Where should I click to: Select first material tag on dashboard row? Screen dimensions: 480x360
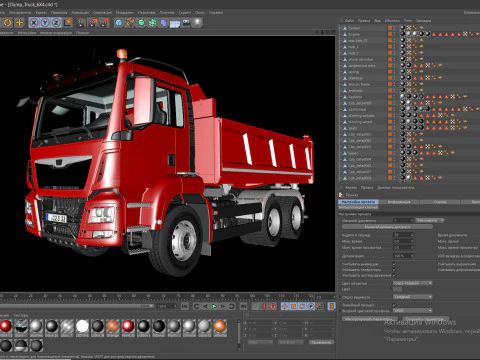point(403,109)
